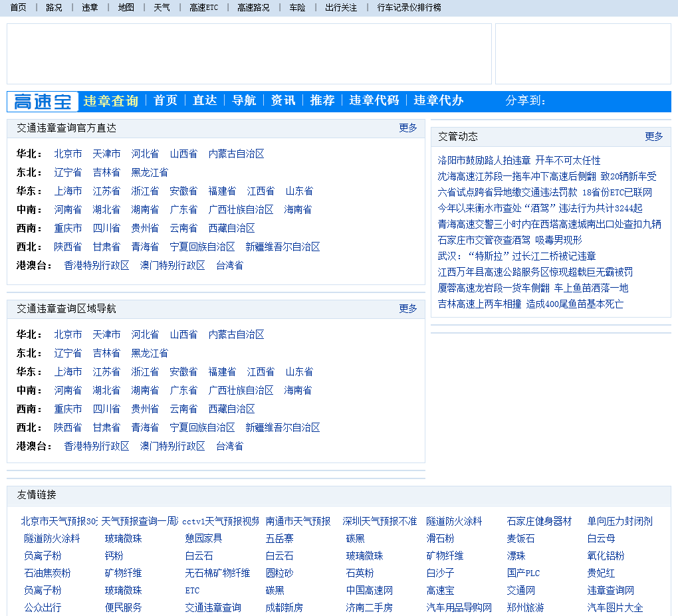Read news 厦蓉高速龙岩段一货车侧翻
The width and height of the screenshot is (678, 616).
[x=532, y=288]
